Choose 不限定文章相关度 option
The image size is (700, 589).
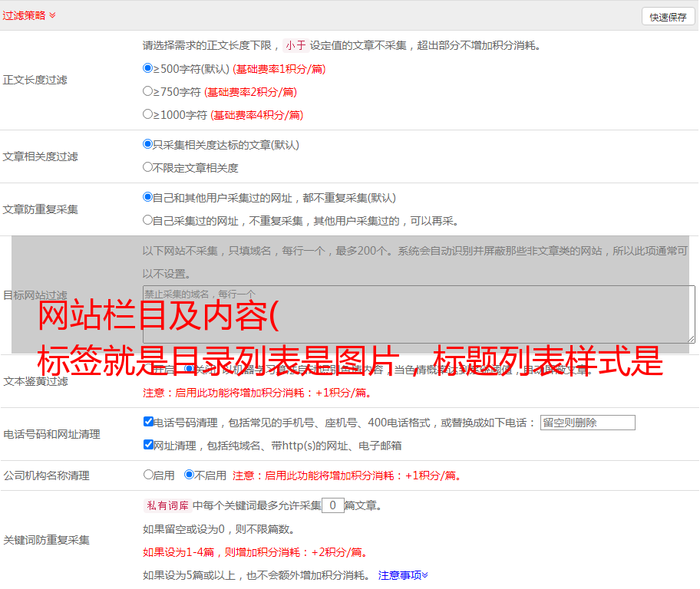148,167
